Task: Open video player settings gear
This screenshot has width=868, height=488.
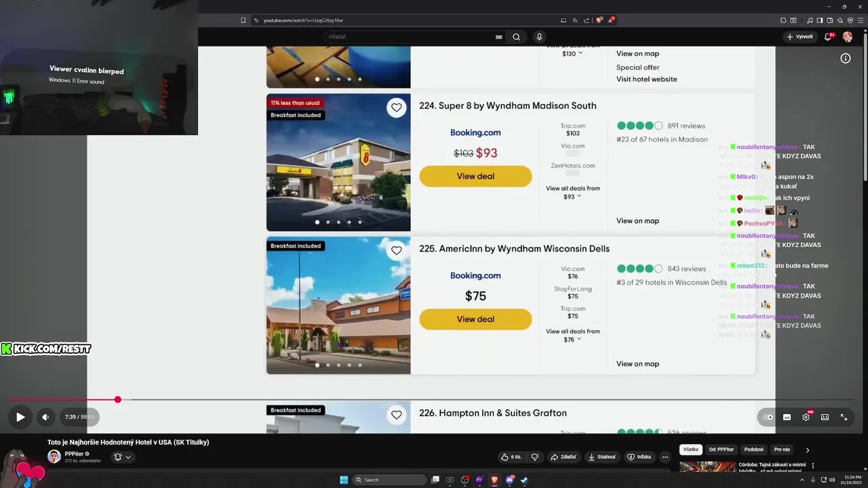Action: coord(806,418)
